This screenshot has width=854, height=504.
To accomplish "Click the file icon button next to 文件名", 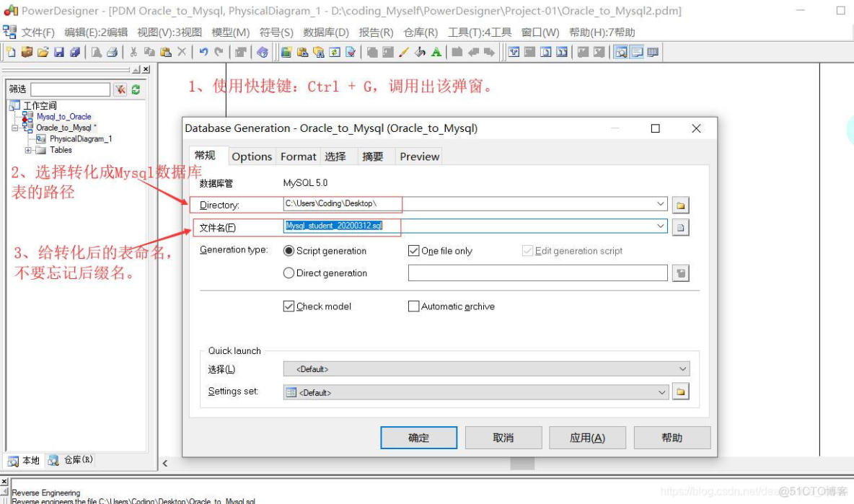I will point(680,228).
